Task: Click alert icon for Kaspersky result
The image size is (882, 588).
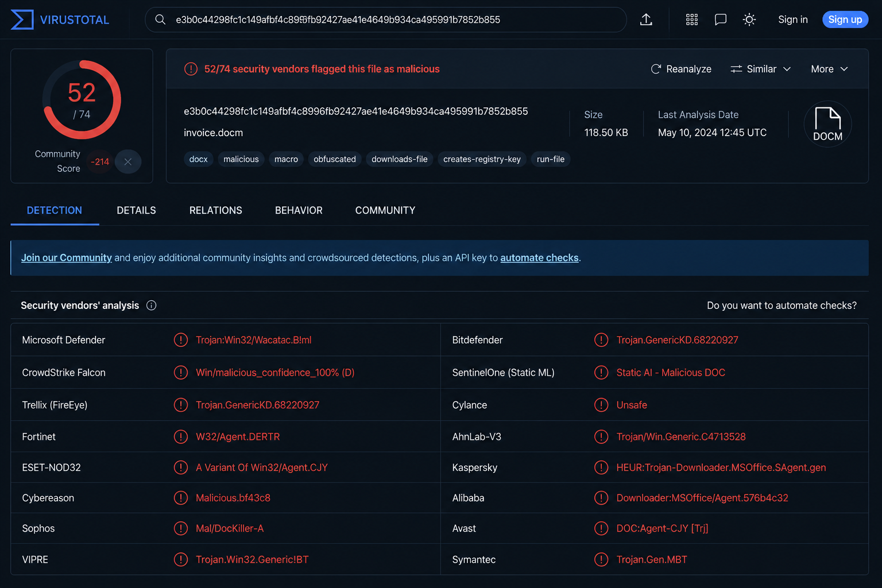Action: 601,467
